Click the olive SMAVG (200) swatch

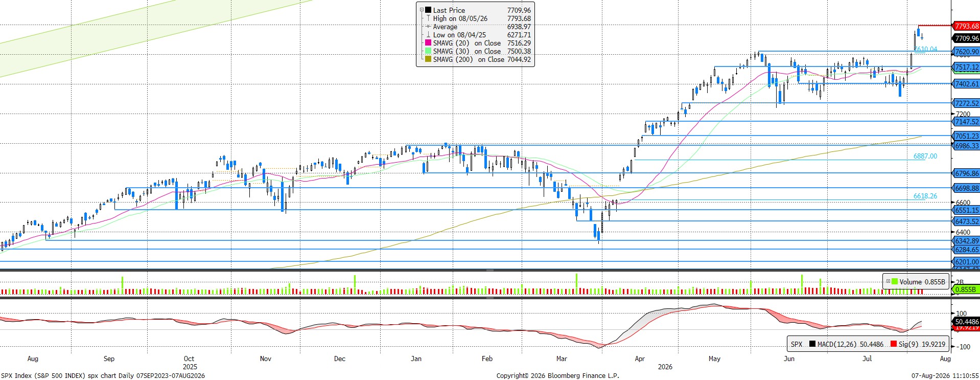click(428, 59)
